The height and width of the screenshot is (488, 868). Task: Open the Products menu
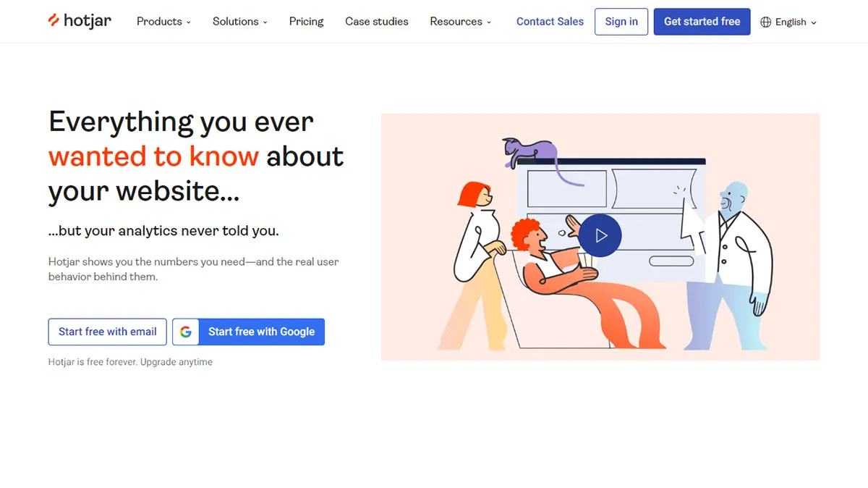click(159, 22)
